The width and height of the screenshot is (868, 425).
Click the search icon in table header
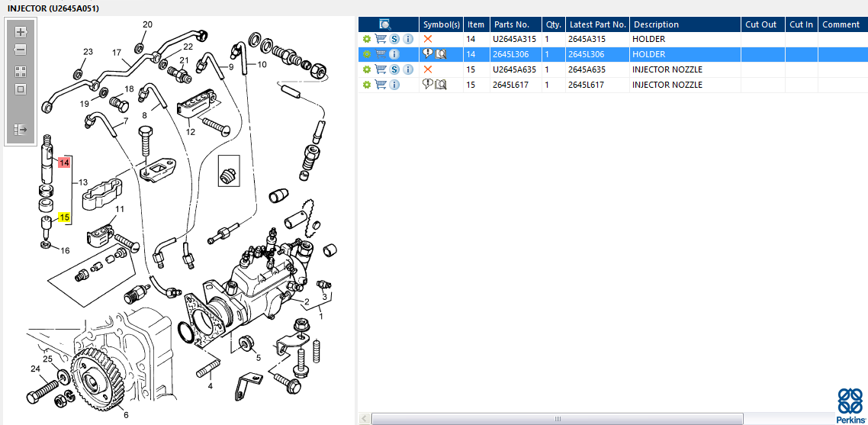point(385,24)
